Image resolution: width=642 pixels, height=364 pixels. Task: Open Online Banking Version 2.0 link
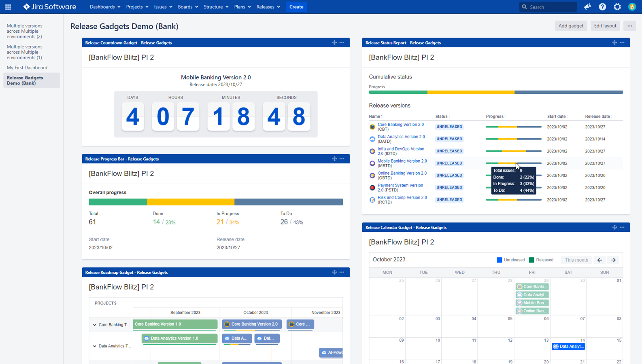click(x=402, y=173)
